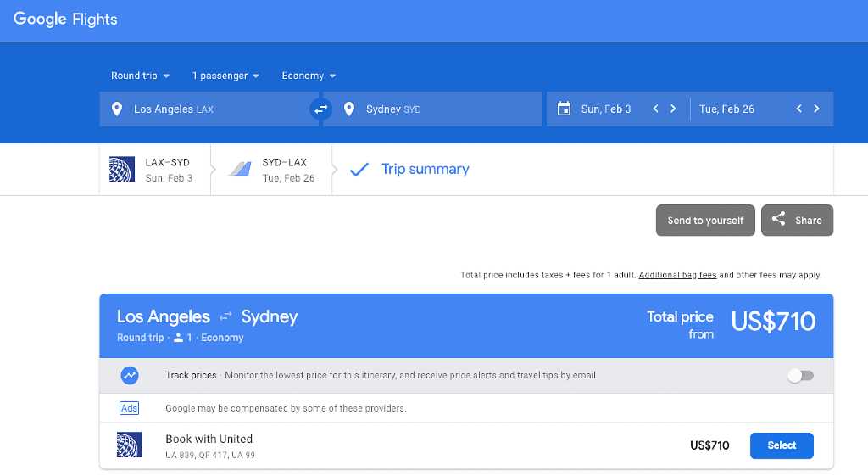
Task: Click the US$710 total price in header
Action: pyautogui.click(x=773, y=322)
